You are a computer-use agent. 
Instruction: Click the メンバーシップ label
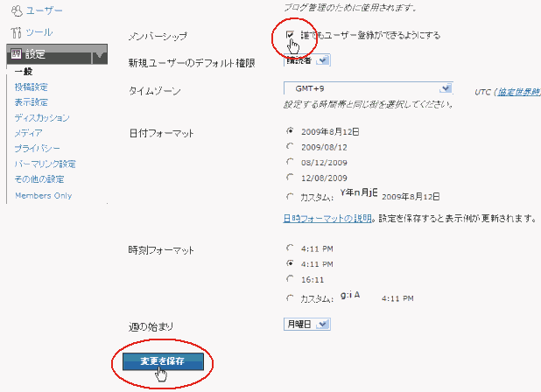tap(158, 36)
